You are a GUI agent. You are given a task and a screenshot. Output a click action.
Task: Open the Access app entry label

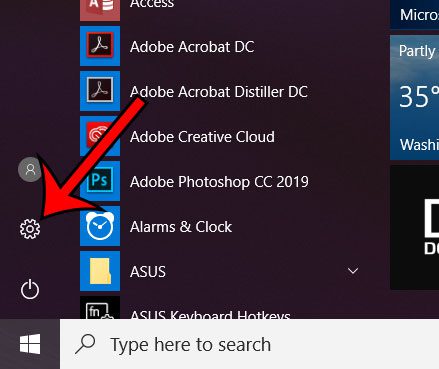coord(152,4)
